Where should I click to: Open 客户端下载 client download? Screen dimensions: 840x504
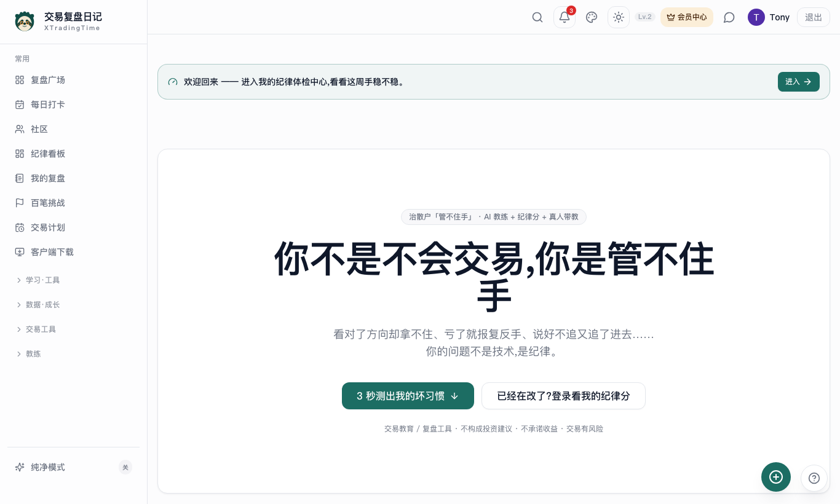pyautogui.click(x=74, y=252)
